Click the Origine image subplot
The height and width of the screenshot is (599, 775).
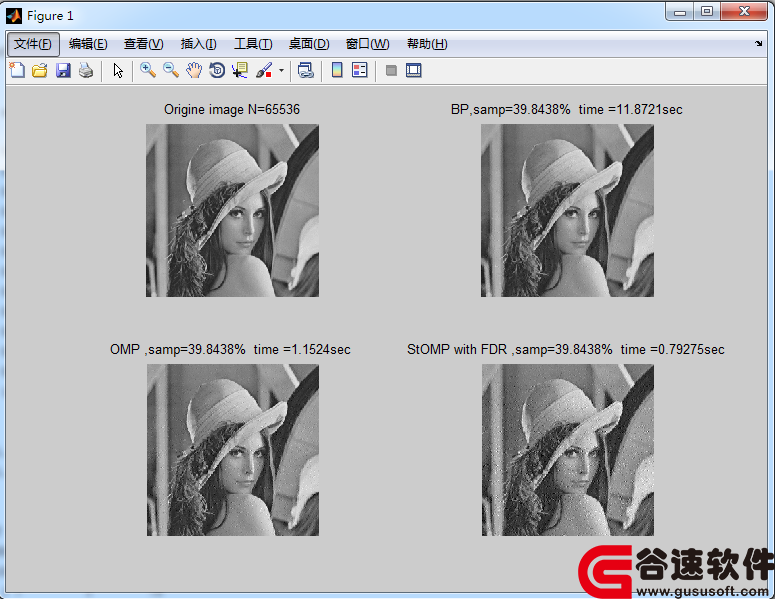pyautogui.click(x=232, y=211)
